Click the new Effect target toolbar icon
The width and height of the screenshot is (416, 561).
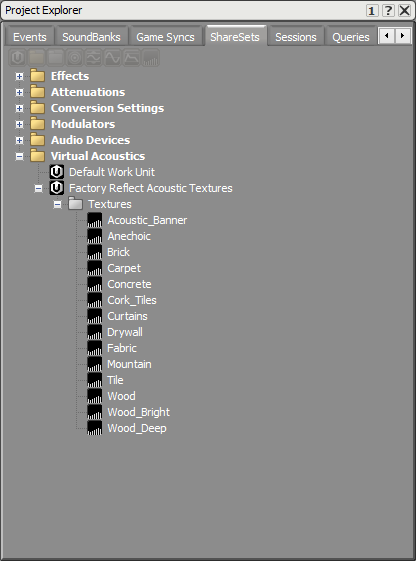tap(74, 58)
